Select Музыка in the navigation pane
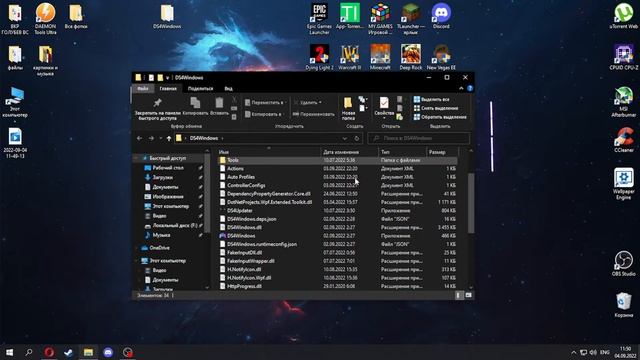 161,235
